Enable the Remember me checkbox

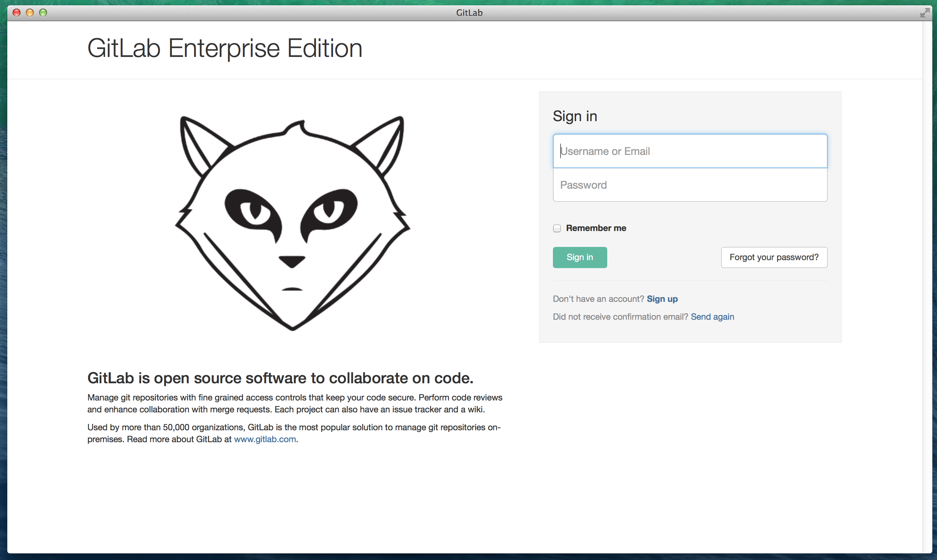557,228
